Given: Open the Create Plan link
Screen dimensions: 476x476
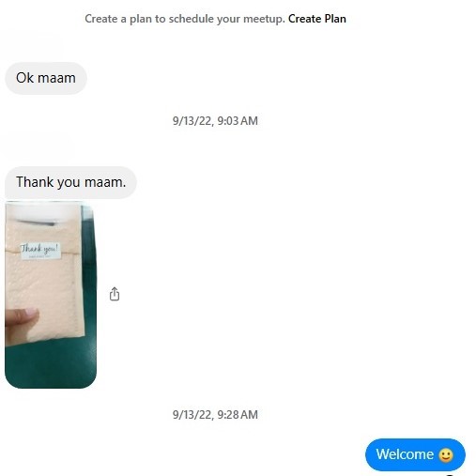Looking at the screenshot, I should coord(317,19).
